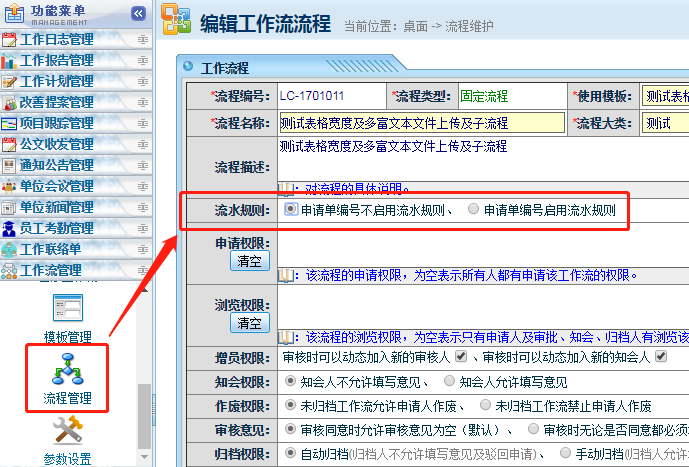Open 员工考勤管理 person icon
The width and height of the screenshot is (689, 467).
(x=9, y=228)
